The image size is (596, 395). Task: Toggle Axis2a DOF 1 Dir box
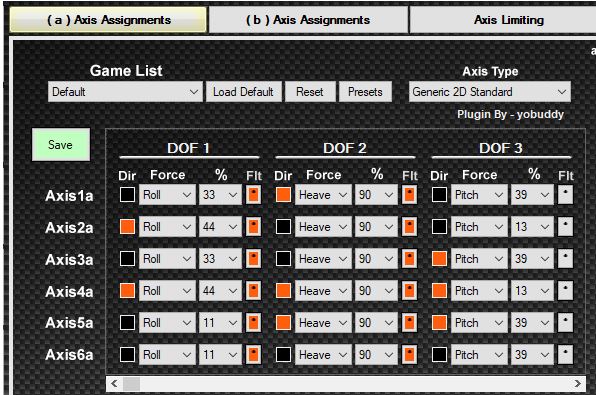pyautogui.click(x=127, y=227)
